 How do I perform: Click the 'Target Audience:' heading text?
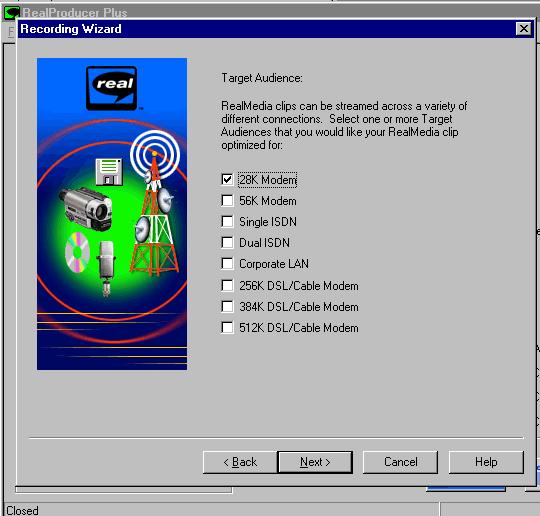pyautogui.click(x=262, y=78)
